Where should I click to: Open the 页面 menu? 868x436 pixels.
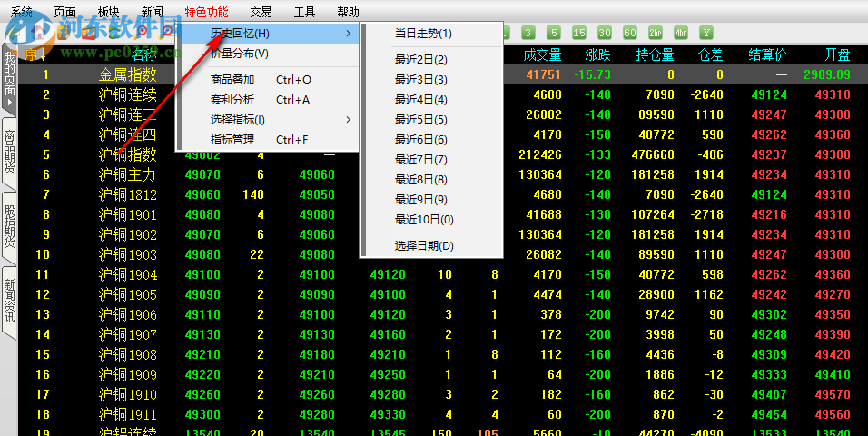click(x=65, y=12)
